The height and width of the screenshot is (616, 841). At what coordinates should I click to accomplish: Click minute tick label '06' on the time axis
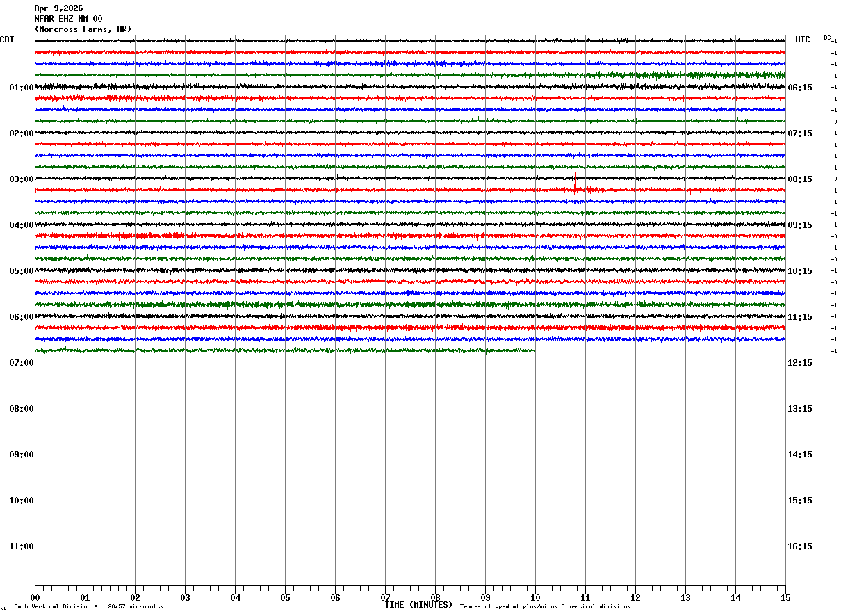pos(335,597)
